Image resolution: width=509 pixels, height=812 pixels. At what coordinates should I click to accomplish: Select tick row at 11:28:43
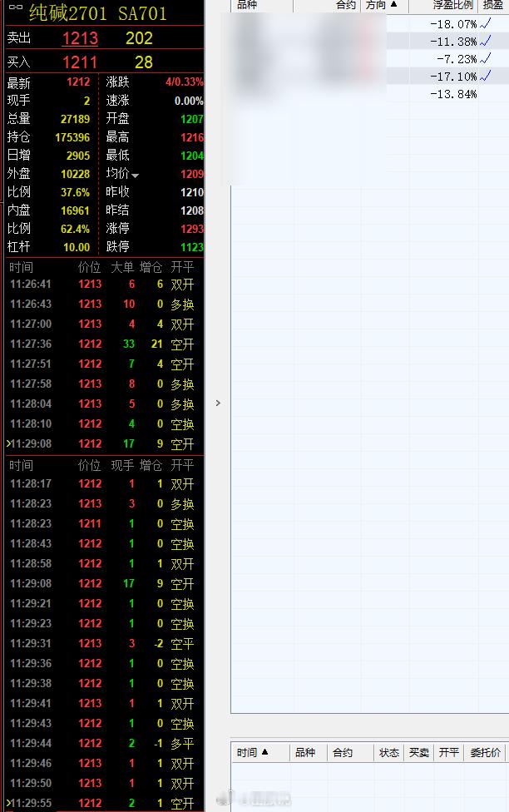104,543
